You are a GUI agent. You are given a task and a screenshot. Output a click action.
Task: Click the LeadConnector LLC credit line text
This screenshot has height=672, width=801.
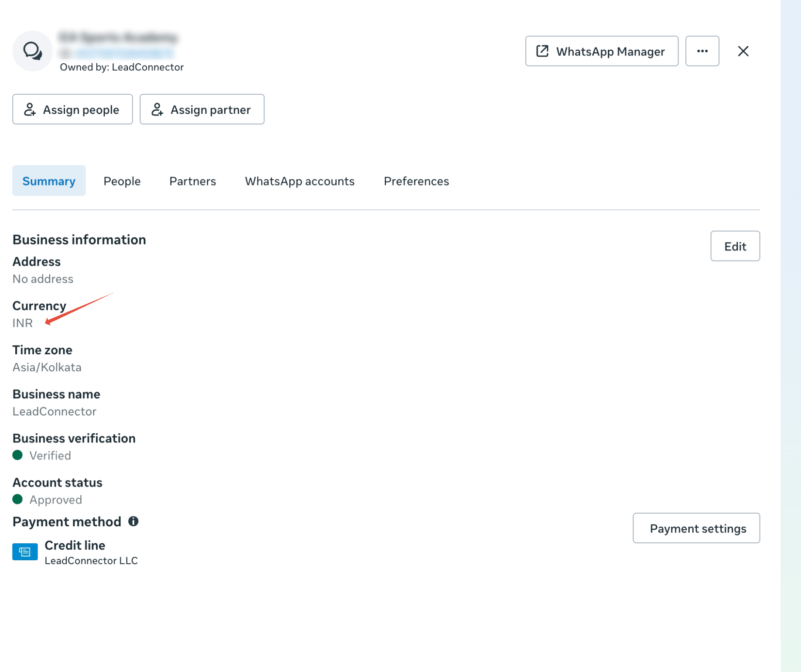pyautogui.click(x=91, y=561)
